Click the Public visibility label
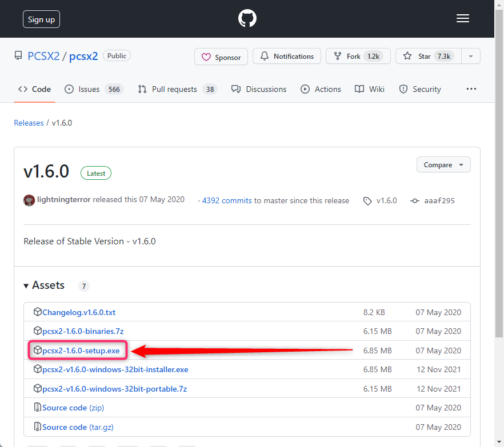Viewport: 504px width, 447px height. click(117, 56)
